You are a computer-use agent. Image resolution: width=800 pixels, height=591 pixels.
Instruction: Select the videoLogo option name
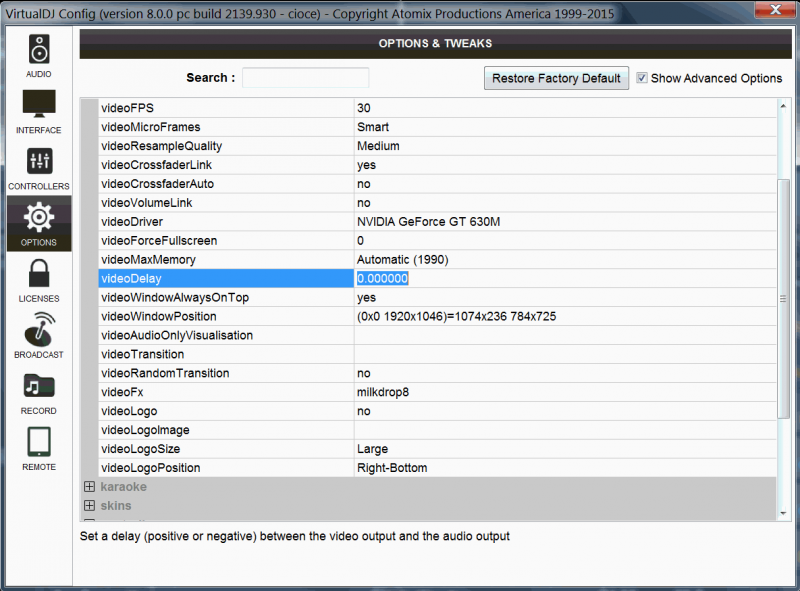[129, 411]
